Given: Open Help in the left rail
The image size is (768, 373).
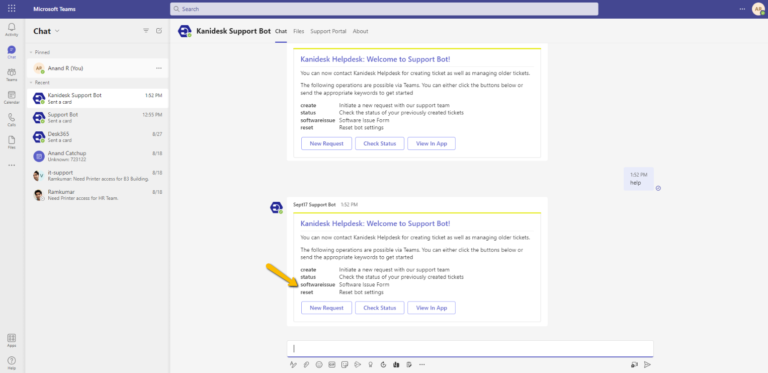Looking at the screenshot, I should 11,363.
